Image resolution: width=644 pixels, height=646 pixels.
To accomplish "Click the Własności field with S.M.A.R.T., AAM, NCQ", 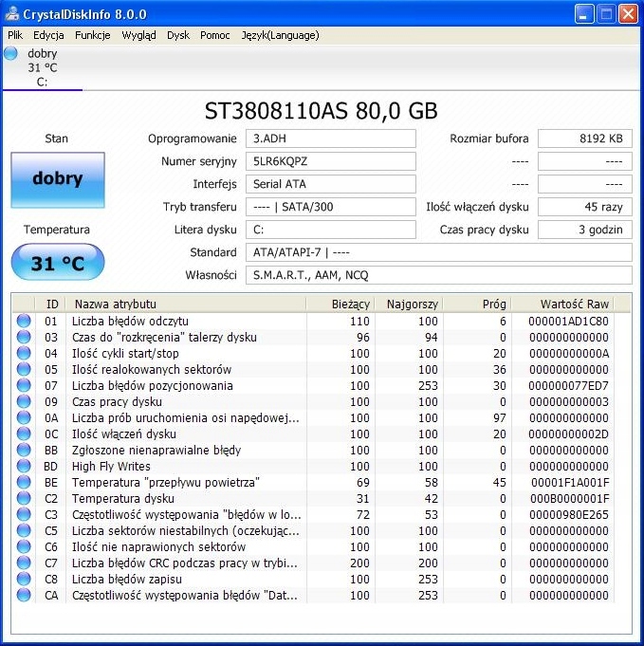I will coord(439,275).
